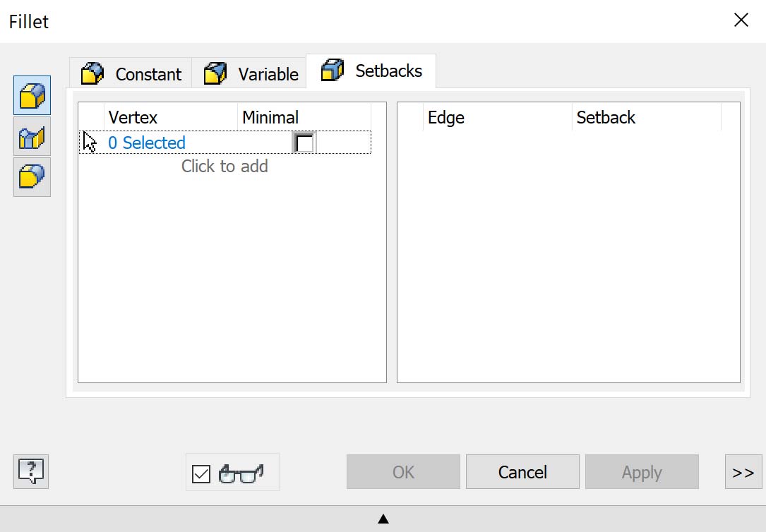
Task: Open the Constant fillet tab
Action: click(x=131, y=73)
